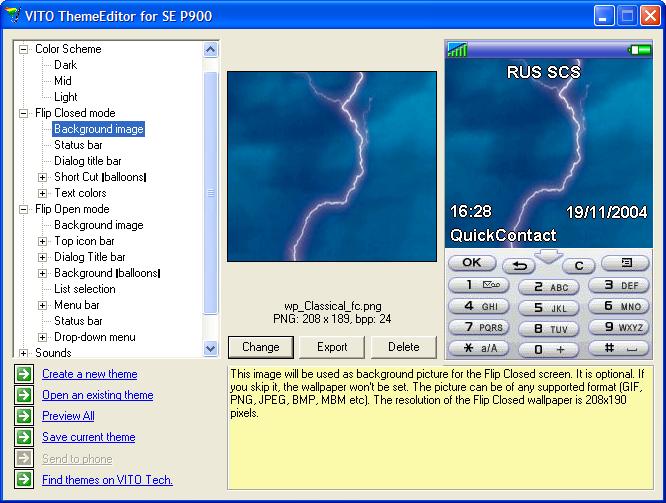This screenshot has height=503, width=666.
Task: Click the Preview All link
Action: click(68, 416)
